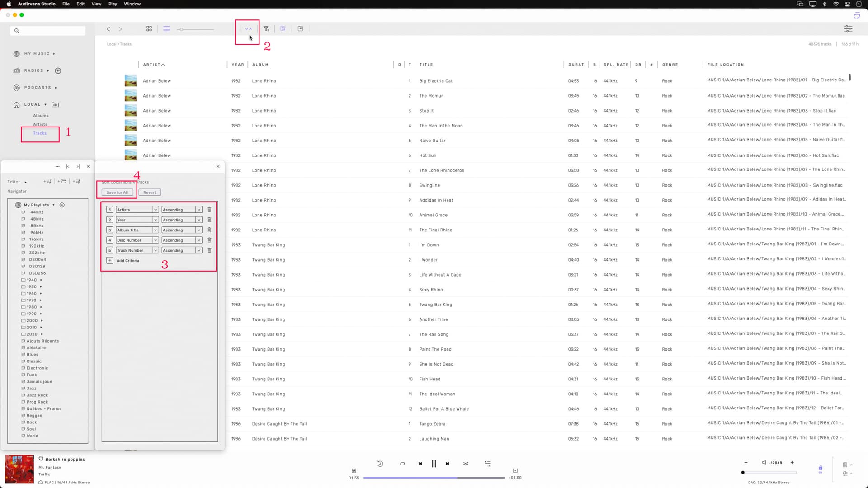The height and width of the screenshot is (488, 868).
Task: Delete the Artists sort criterion
Action: click(209, 210)
